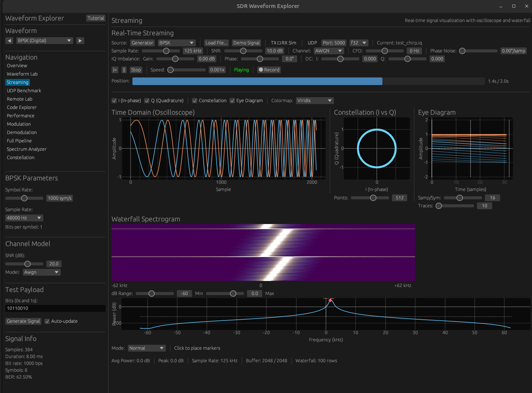Uncheck Auto-update for test payload
The image size is (532, 393).
click(47, 321)
